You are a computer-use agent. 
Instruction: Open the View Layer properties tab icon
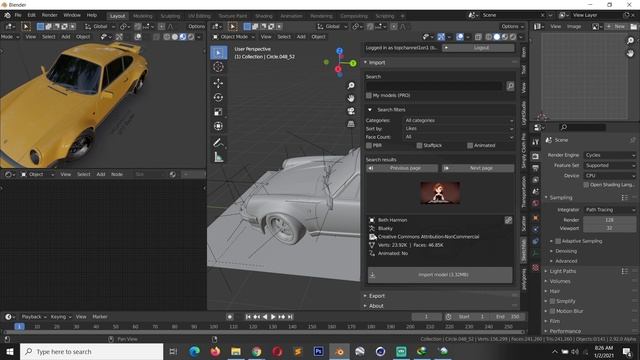[x=536, y=180]
